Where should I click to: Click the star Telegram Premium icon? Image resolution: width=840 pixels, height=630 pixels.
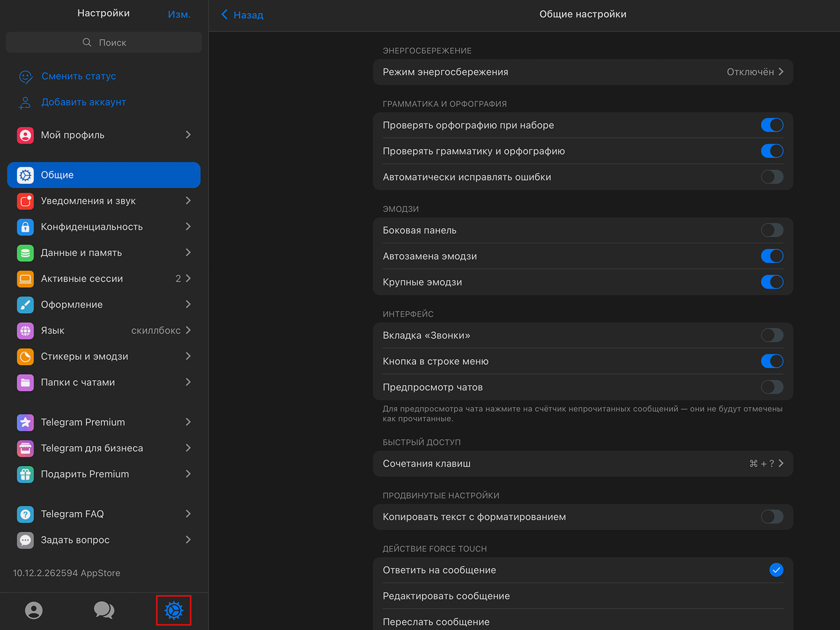(25, 422)
